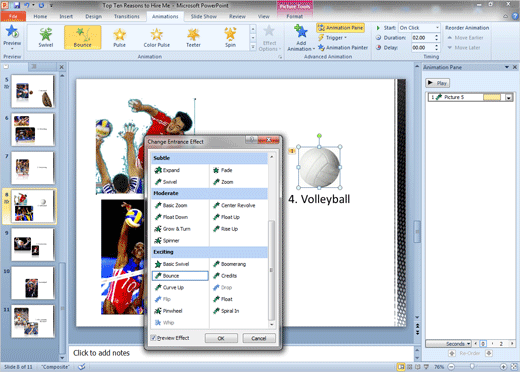Image resolution: width=520 pixels, height=372 pixels.
Task: Select the Swivel animation effect
Action: coord(46,37)
